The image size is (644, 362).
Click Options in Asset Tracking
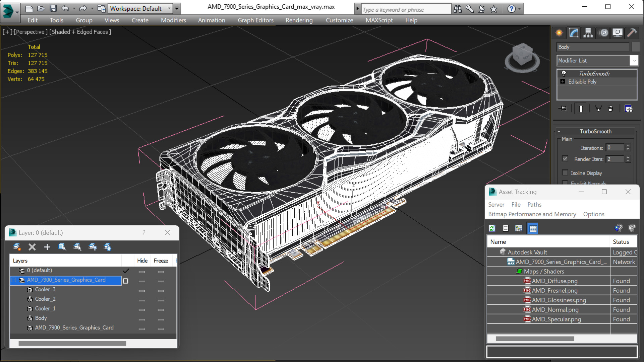[x=593, y=214]
